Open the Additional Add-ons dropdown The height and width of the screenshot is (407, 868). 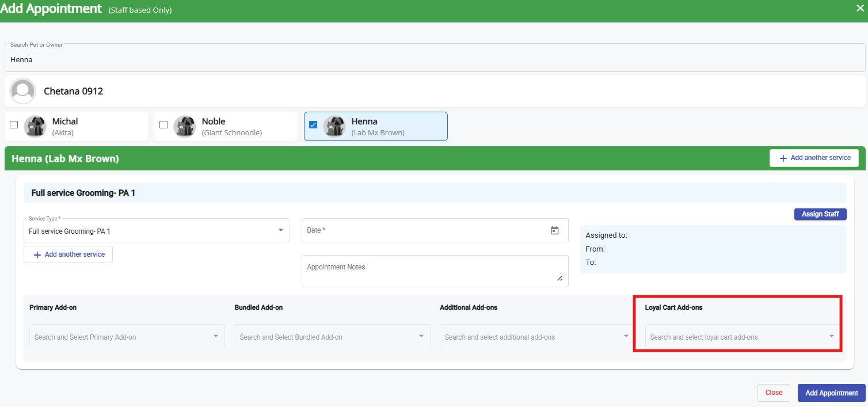click(x=535, y=337)
